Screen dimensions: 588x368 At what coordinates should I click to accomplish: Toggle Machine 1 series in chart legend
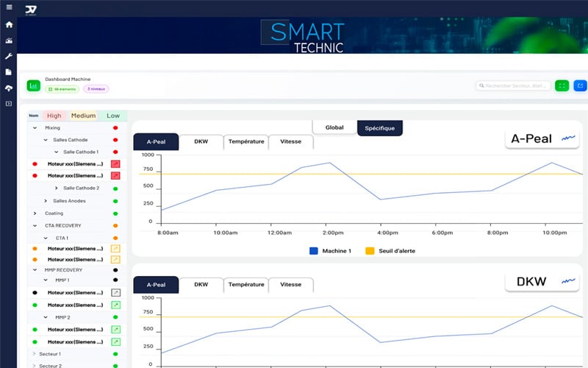click(314, 251)
